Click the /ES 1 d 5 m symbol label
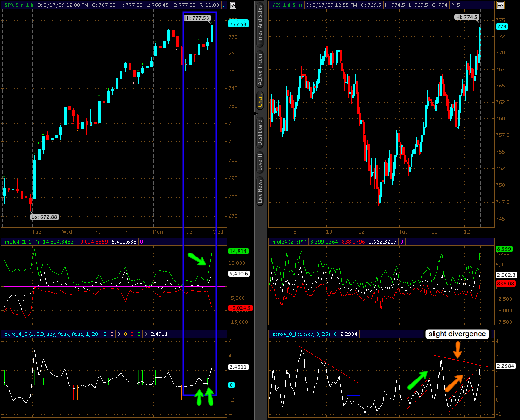The height and width of the screenshot is (420, 520). [287, 5]
